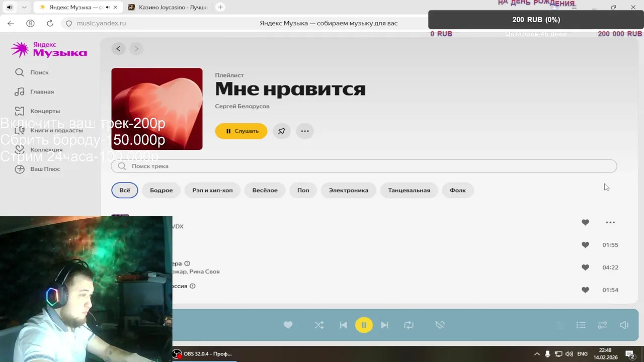Click the playlist heart cover image
The width and height of the screenshot is (644, 362).
pos(157,109)
